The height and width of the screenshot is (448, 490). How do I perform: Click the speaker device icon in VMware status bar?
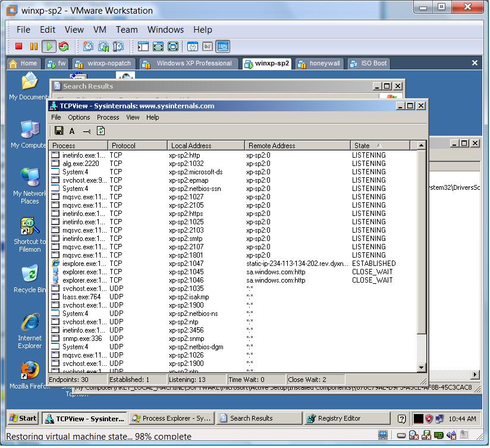451,435
